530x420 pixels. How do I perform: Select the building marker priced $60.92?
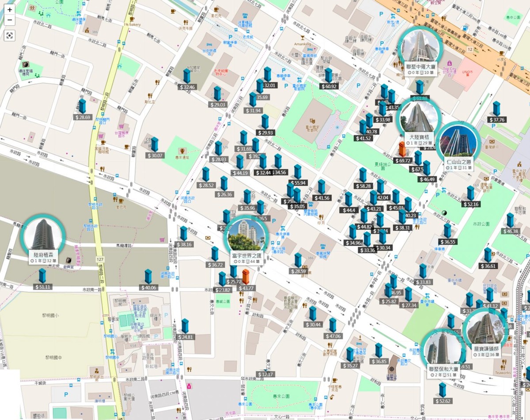pos(328,79)
